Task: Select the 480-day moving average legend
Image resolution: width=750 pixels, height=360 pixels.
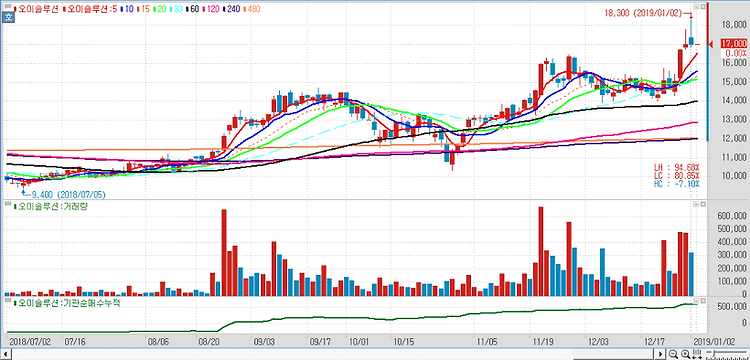Action: (252, 9)
